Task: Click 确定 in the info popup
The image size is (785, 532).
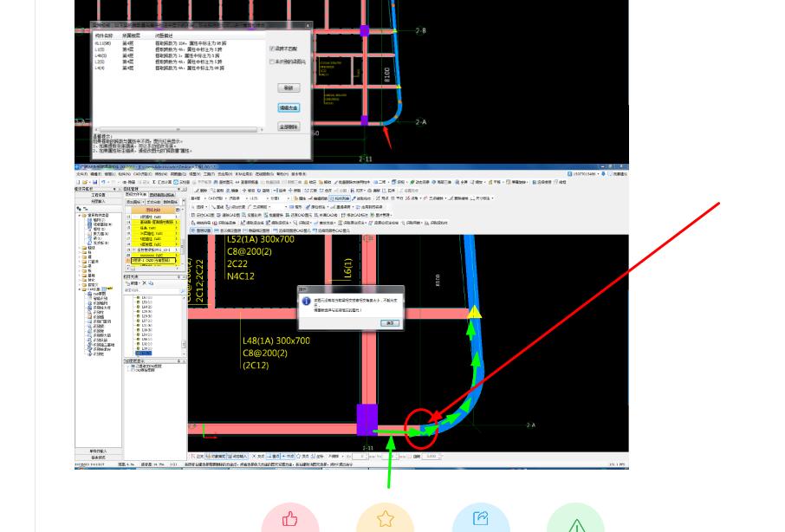Action: 390,323
